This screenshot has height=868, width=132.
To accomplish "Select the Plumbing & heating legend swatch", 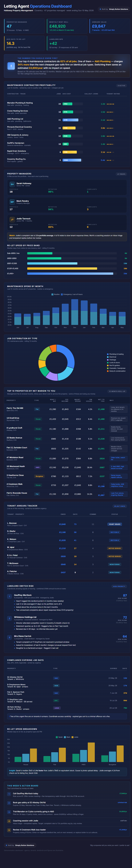I will point(108,354).
